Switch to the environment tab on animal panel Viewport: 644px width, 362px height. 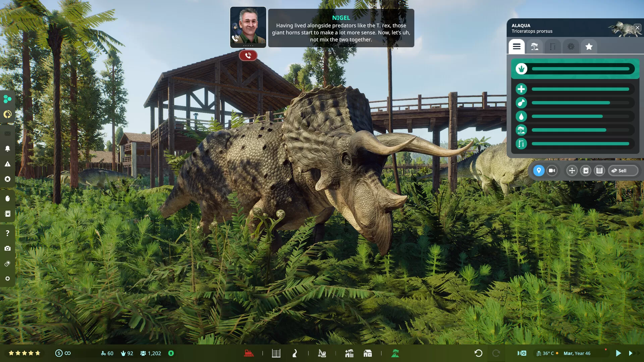534,47
